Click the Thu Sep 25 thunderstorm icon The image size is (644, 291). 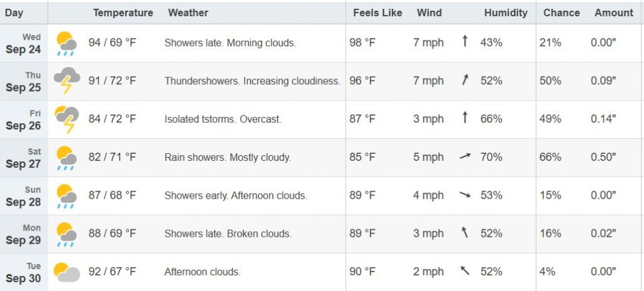tap(67, 81)
